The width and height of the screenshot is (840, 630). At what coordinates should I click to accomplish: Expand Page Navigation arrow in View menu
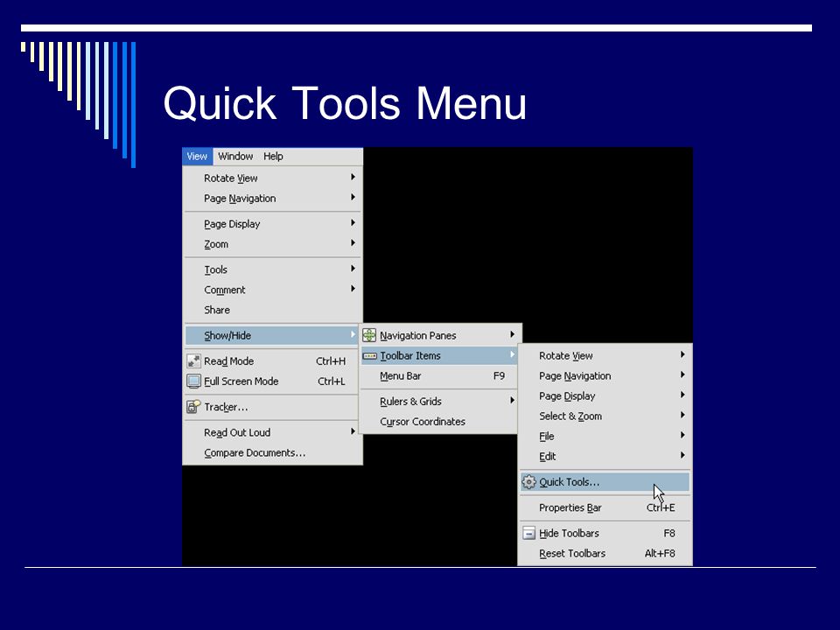pyautogui.click(x=353, y=198)
